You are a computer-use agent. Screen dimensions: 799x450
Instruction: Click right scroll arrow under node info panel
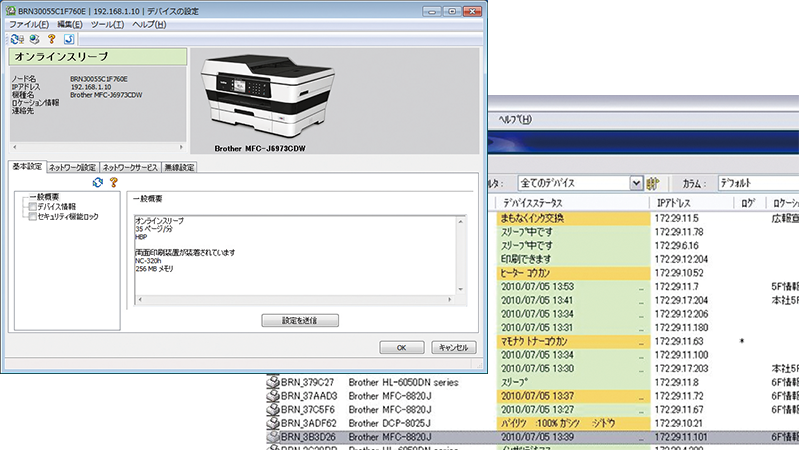coord(181,147)
